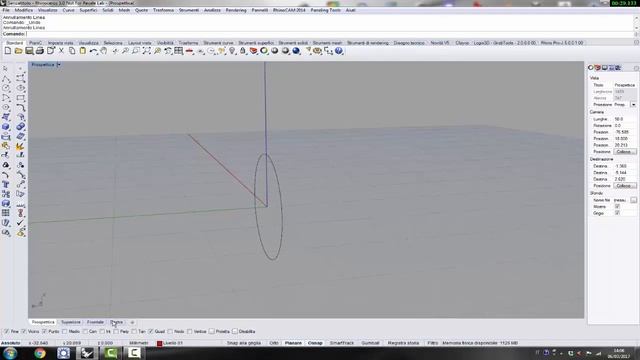This screenshot has height=360, width=640.
Task: Click the Zoom window magnifier icon
Action: click(x=136, y=51)
